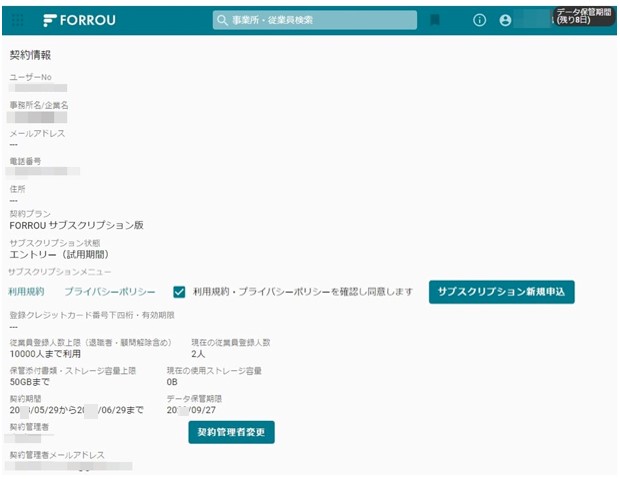Click the 利用規約・プライバシーポリシーを確認し同意します label
The image size is (620, 479).
point(302,292)
